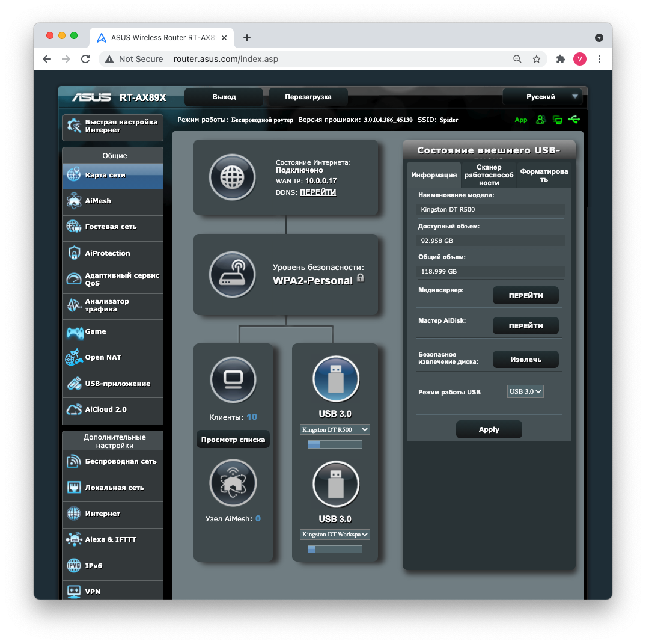Open Гостевая сеть in the sidebar
The image size is (646, 644).
113,227
